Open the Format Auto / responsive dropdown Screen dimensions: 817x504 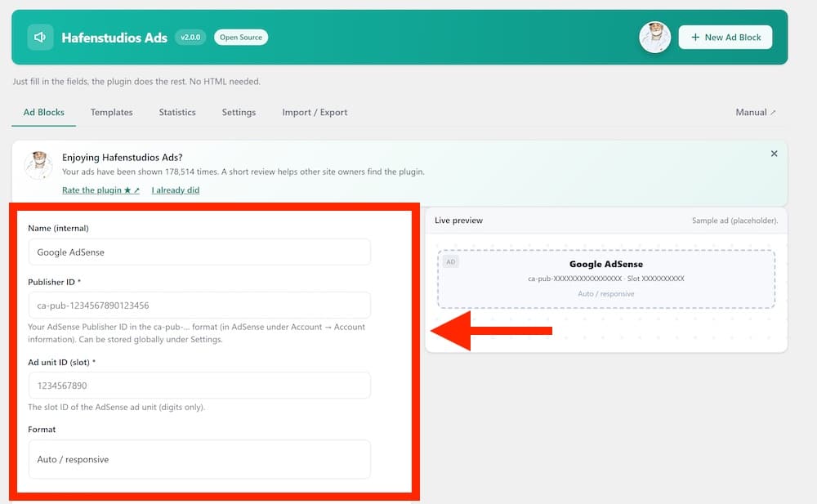(199, 459)
